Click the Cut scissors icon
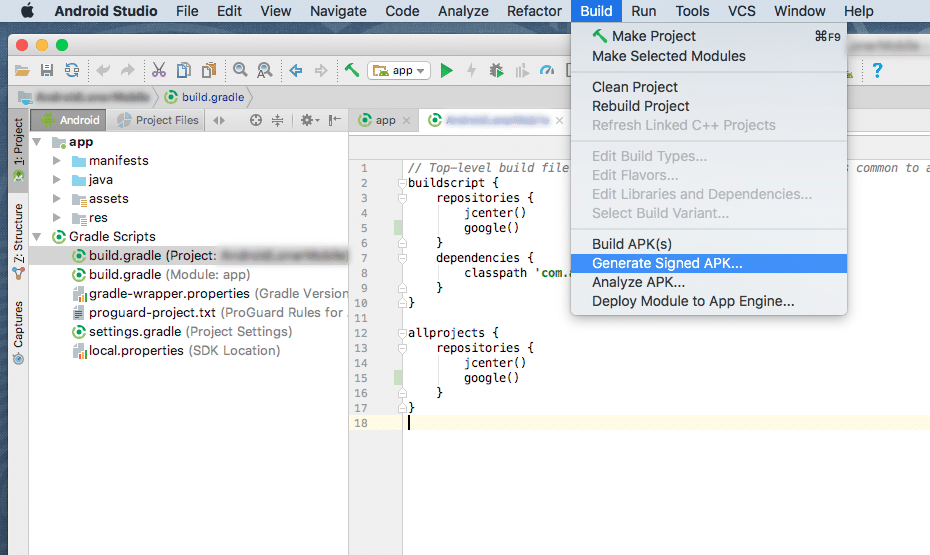This screenshot has width=930, height=555. click(158, 71)
